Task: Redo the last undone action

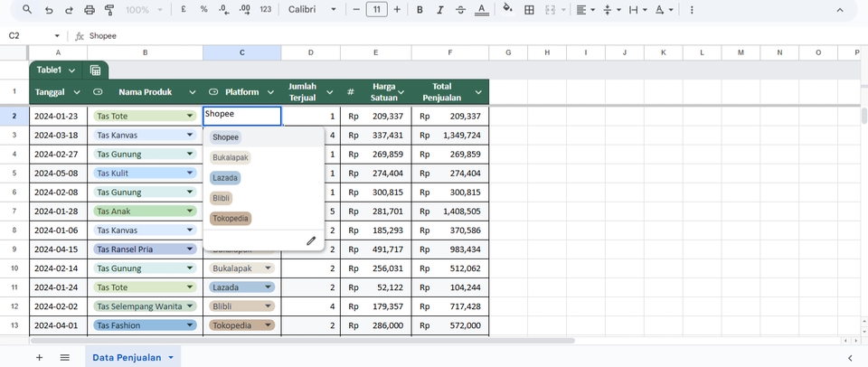Action: coord(69,10)
